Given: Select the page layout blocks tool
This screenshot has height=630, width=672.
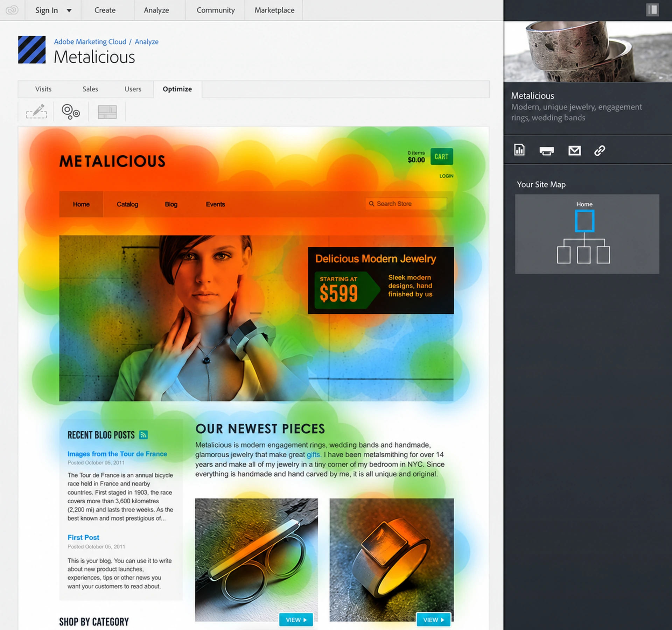Looking at the screenshot, I should [x=107, y=112].
